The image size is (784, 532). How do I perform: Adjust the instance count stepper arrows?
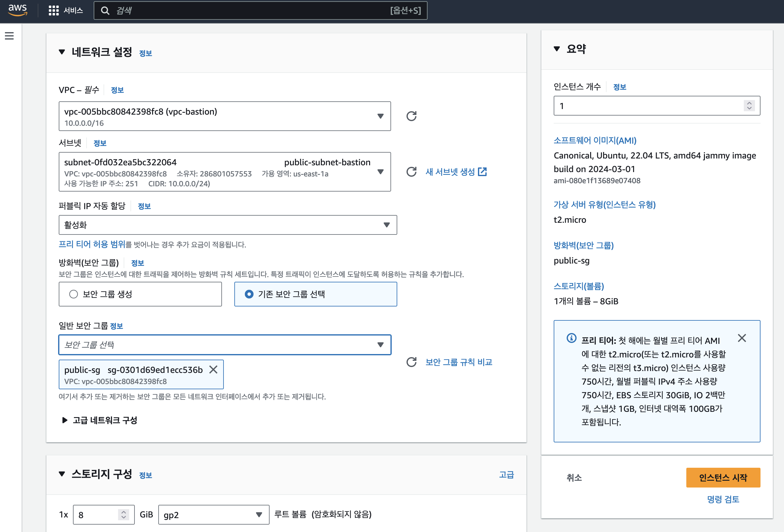pos(749,106)
